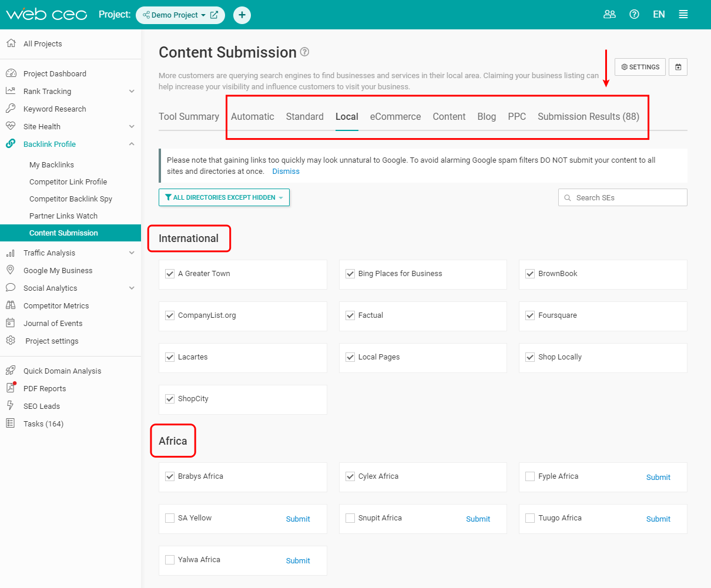This screenshot has height=588, width=711.
Task: Check the SA Yellow checkbox
Action: tap(170, 518)
